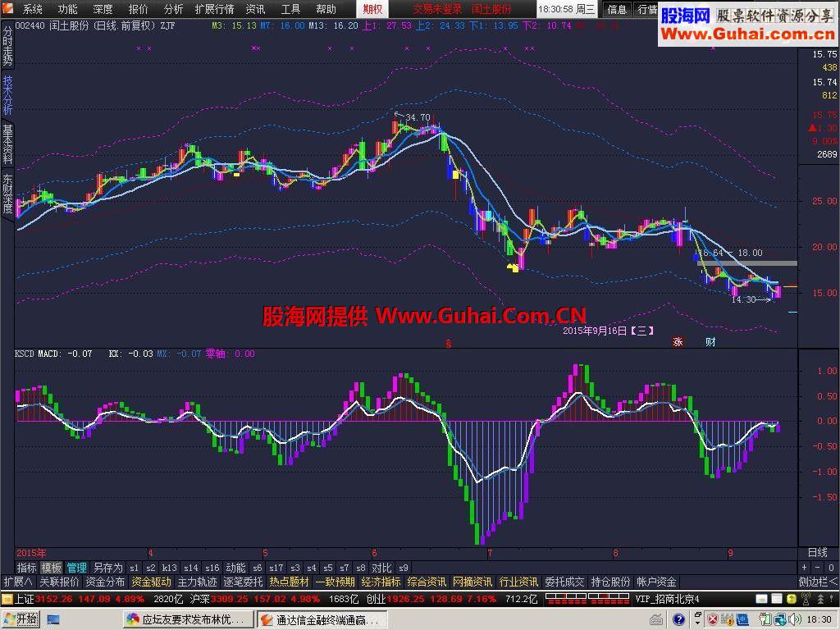
Task: Open the 持仓股份 tab
Action: coord(610,582)
